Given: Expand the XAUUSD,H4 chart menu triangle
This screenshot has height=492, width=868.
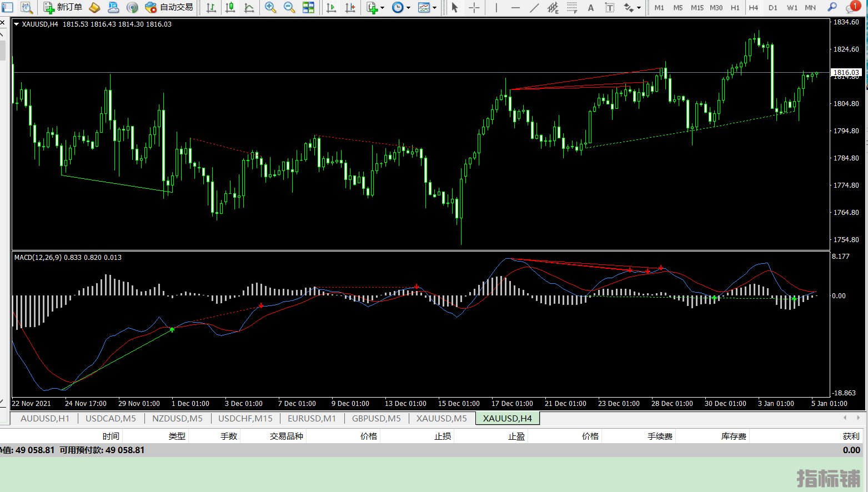Looking at the screenshot, I should (16, 24).
